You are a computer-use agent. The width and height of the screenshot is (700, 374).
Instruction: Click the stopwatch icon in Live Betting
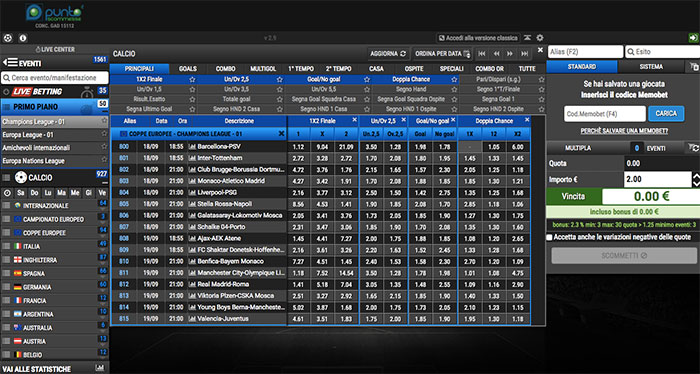[87, 92]
